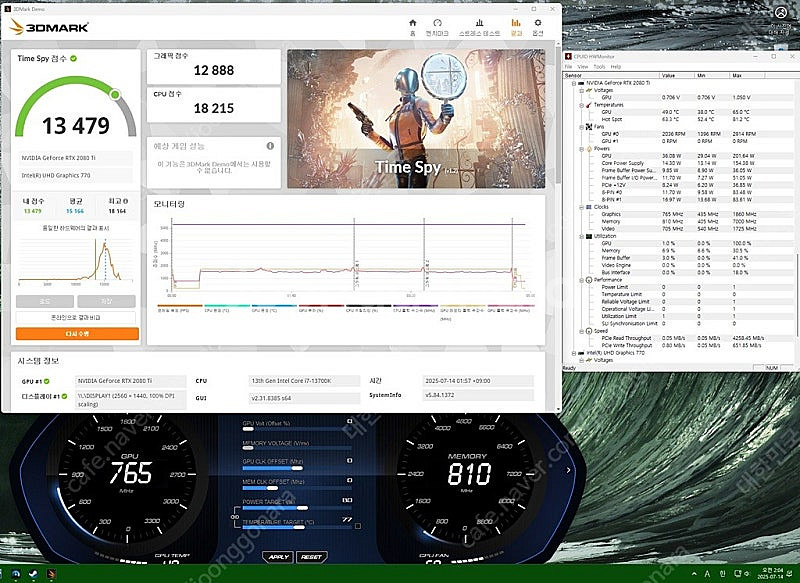
Task: Click the Speed icon in HWMonitor
Action: (589, 331)
